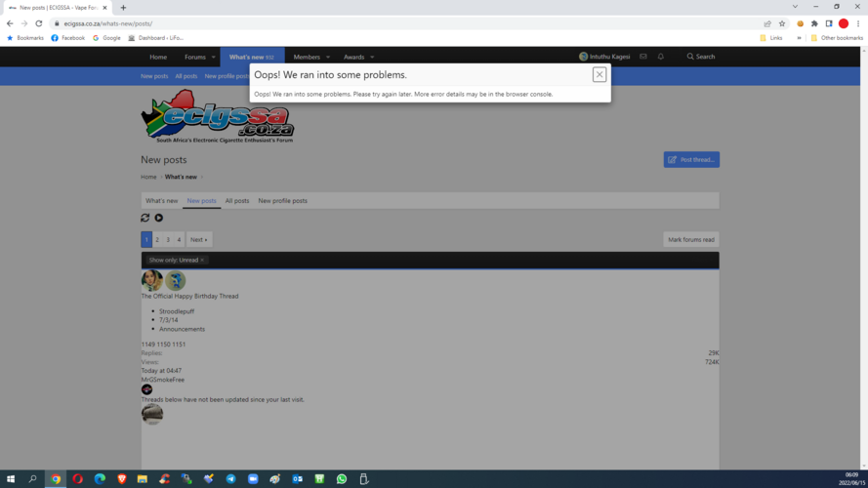The width and height of the screenshot is (868, 488).
Task: Open the alerts bell icon
Action: [660, 57]
